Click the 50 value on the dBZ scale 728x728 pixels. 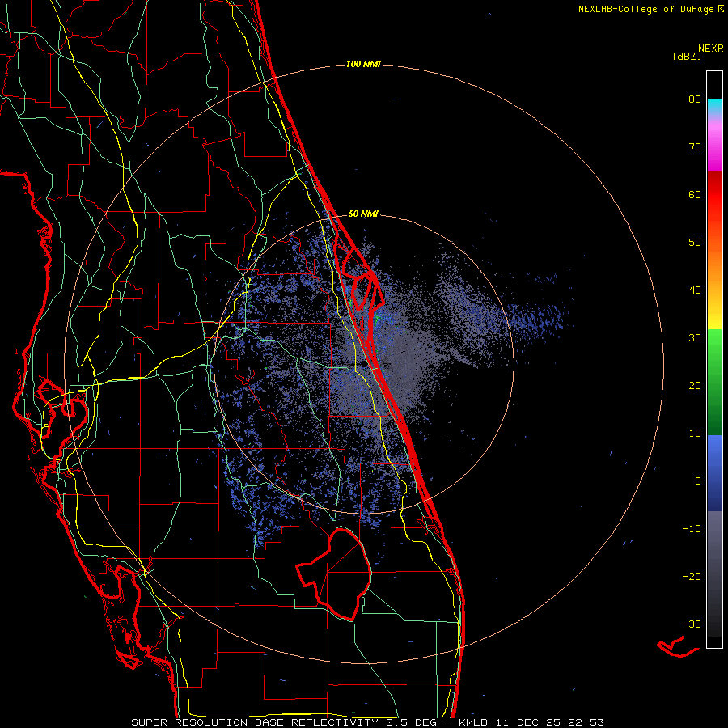click(x=695, y=243)
